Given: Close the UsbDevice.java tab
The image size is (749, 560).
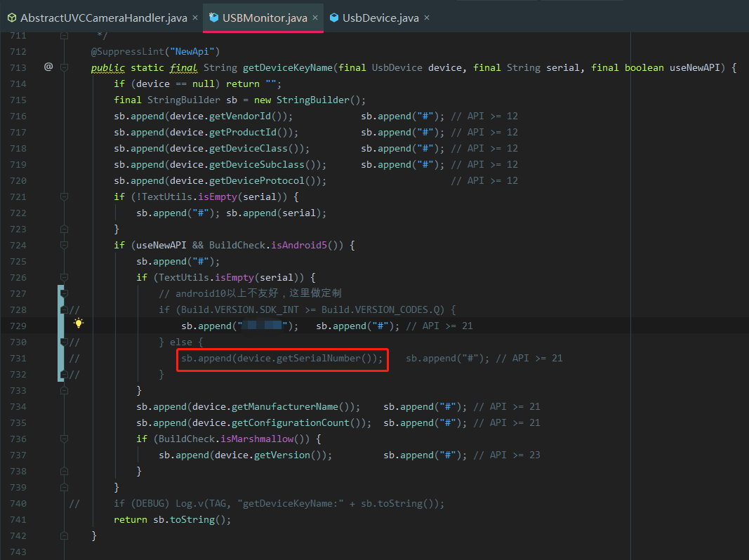Looking at the screenshot, I should [427, 18].
